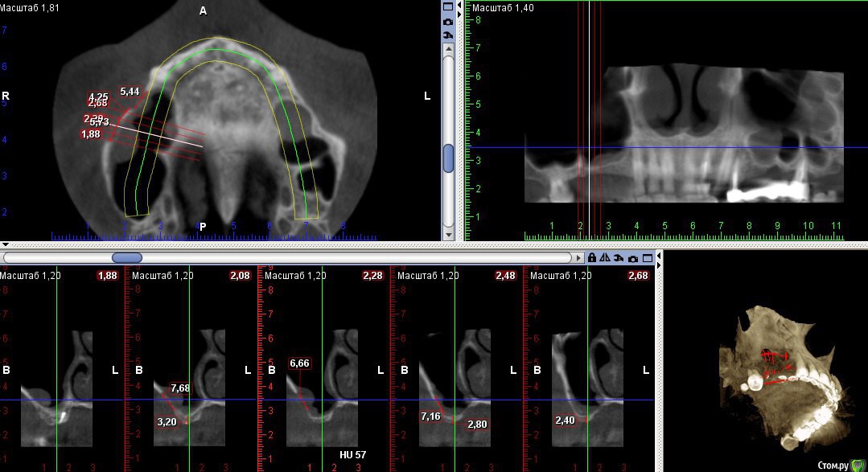Click the mirror flip triangles icon
The image size is (868, 472).
[x=605, y=258]
